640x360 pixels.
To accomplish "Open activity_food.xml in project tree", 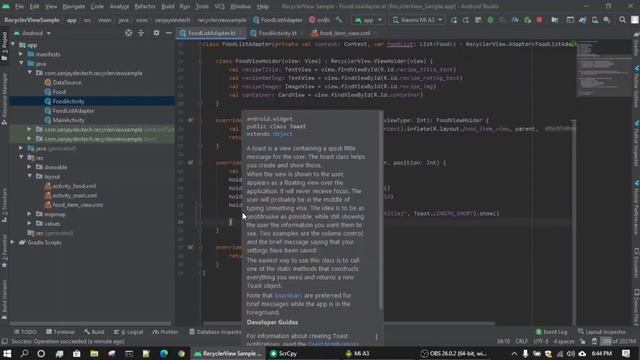I will (x=74, y=186).
